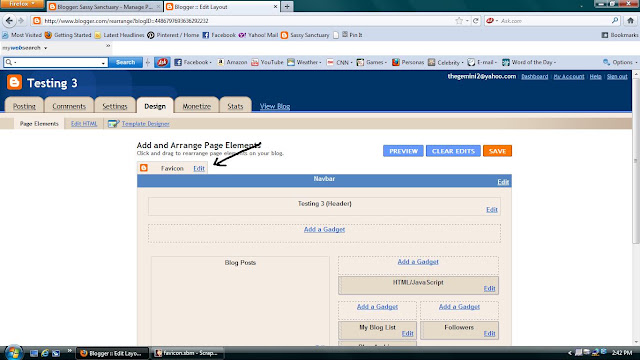
Task: Expand the mywebsearch dropdown arrow
Action: click(45, 48)
